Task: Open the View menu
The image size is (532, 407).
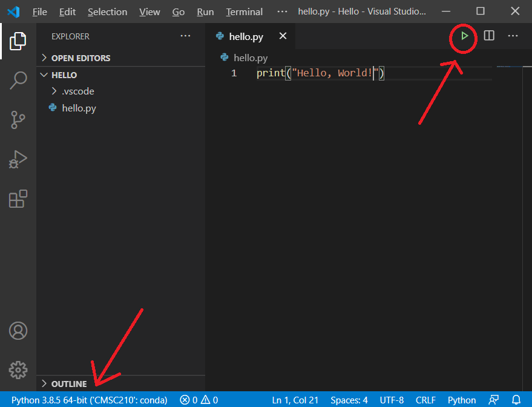Action: [x=149, y=12]
